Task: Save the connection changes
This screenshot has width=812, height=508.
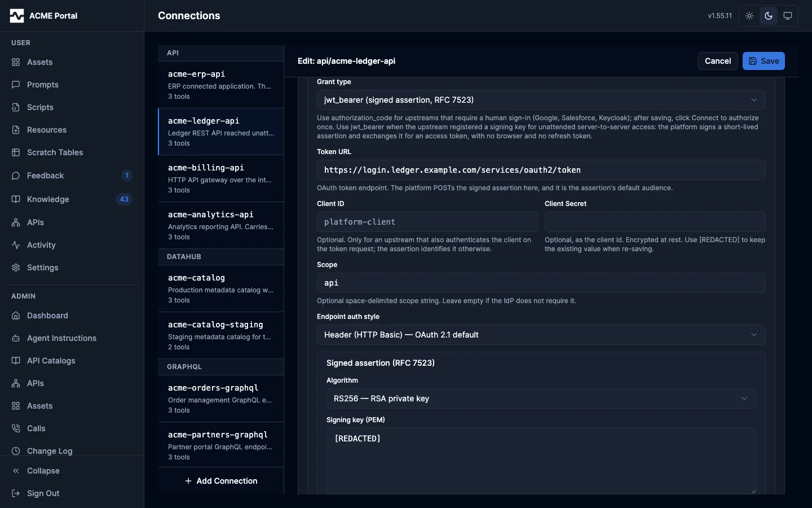Action: tap(764, 61)
